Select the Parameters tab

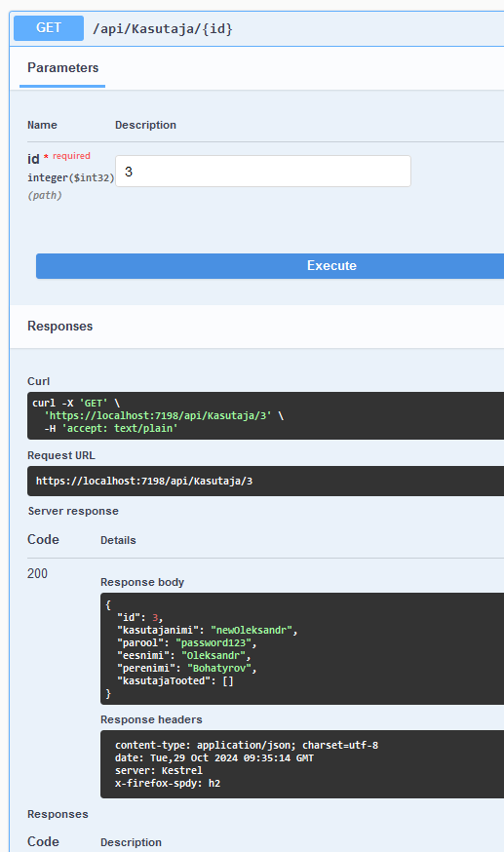click(63, 68)
